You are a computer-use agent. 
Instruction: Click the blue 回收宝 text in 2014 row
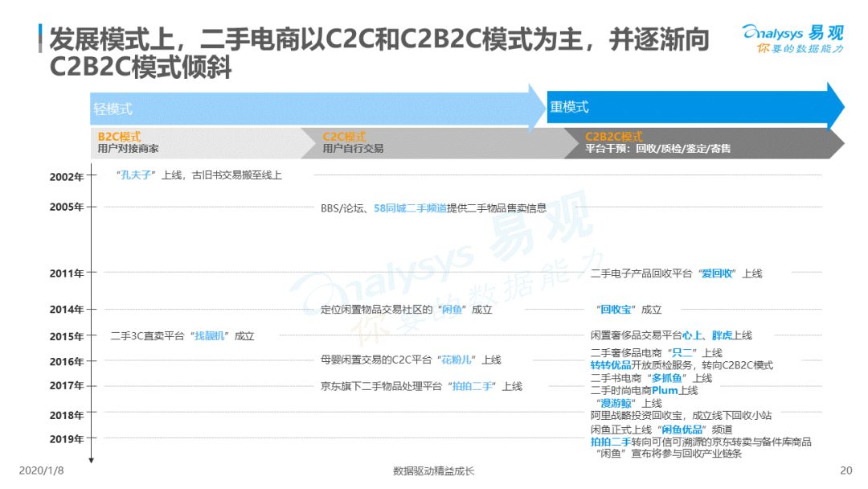coord(616,310)
